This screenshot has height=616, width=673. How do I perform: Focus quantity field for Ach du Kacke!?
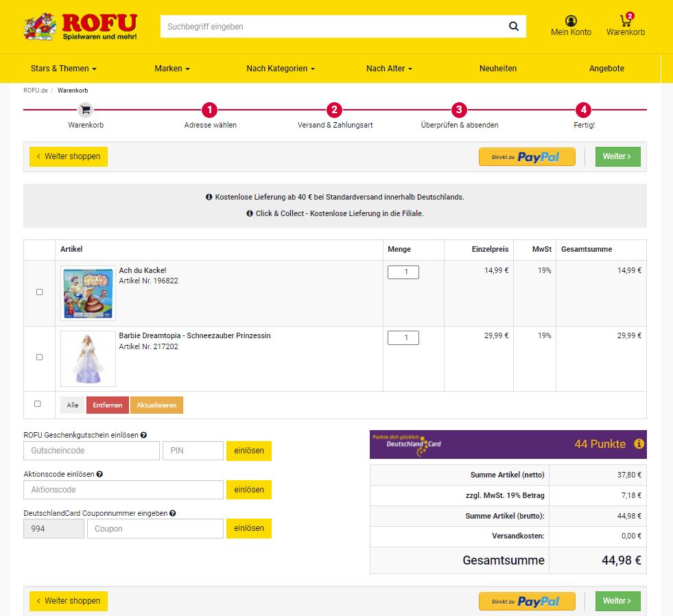[403, 272]
